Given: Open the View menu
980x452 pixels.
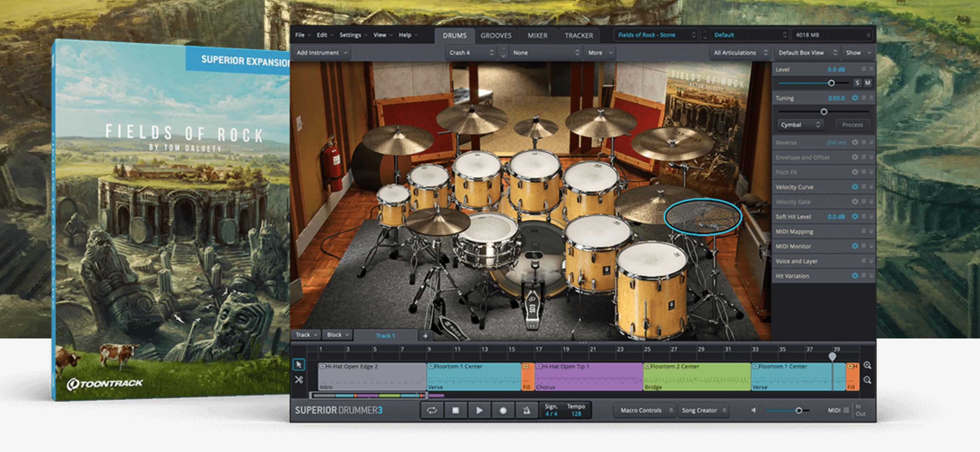Looking at the screenshot, I should tap(383, 35).
